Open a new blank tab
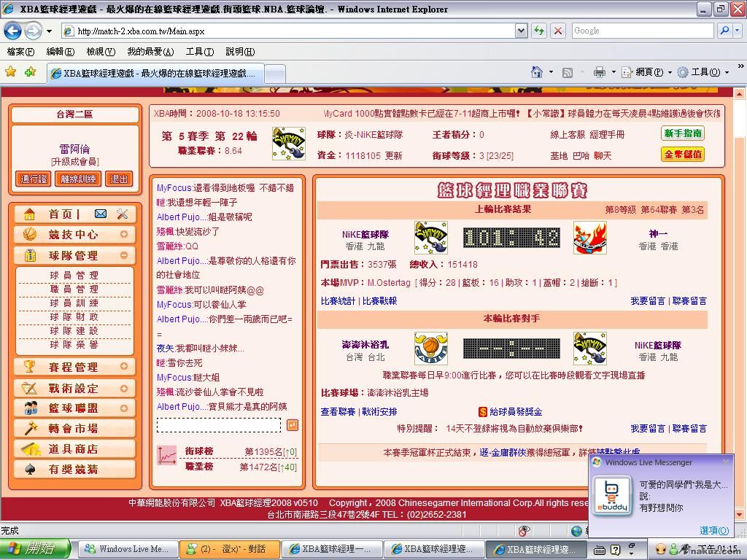The height and width of the screenshot is (560, 747). pos(275,74)
